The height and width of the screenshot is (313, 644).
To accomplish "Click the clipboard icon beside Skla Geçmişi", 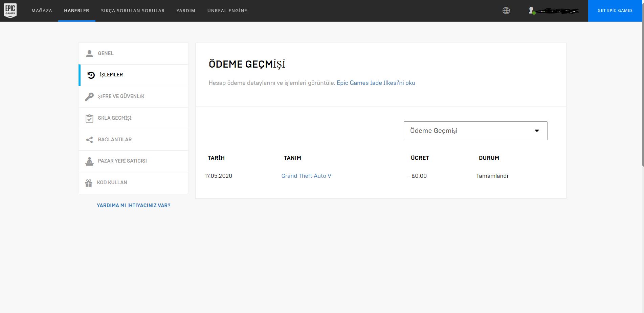I will tap(89, 118).
